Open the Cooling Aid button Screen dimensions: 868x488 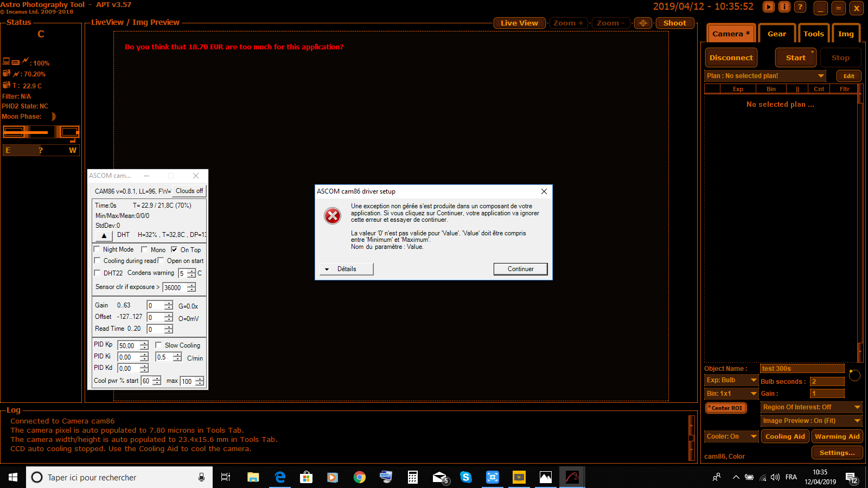(785, 436)
